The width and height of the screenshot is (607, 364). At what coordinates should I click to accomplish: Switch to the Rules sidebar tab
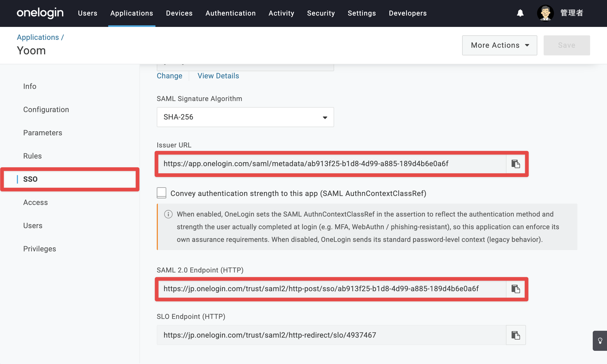32,156
